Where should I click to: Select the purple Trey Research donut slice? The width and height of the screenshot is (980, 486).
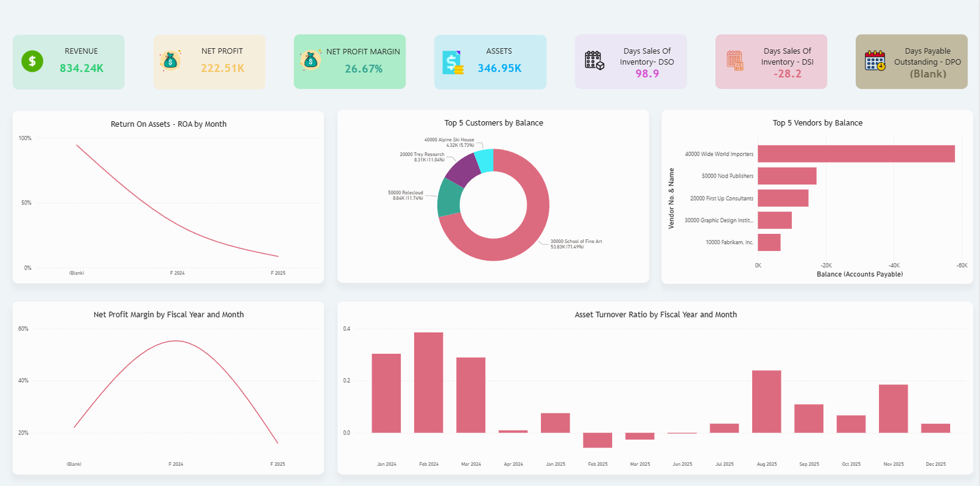[x=463, y=170]
